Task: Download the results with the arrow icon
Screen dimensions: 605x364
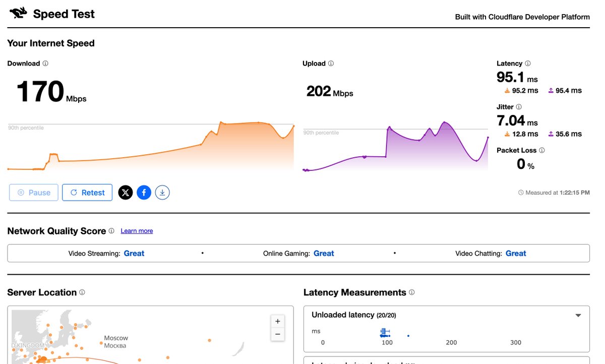Action: (162, 193)
